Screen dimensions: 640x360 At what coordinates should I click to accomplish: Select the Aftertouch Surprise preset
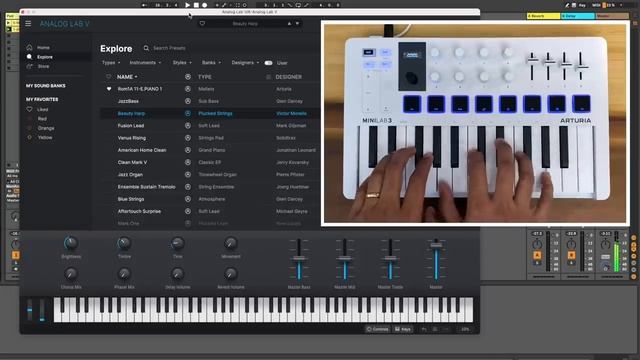(x=139, y=211)
